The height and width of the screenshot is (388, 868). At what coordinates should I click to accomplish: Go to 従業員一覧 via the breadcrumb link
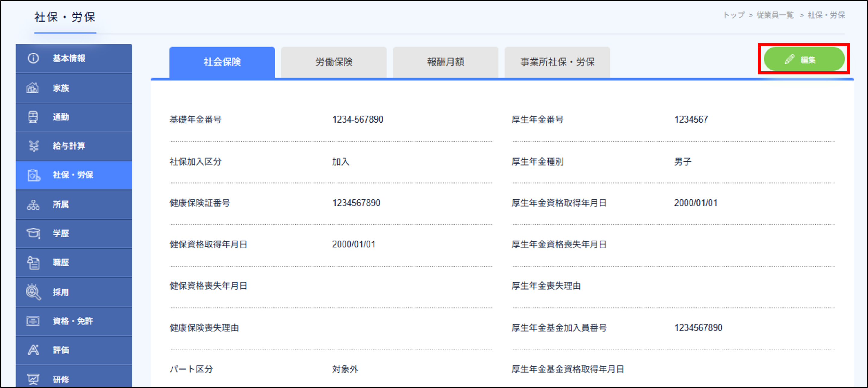pyautogui.click(x=775, y=15)
